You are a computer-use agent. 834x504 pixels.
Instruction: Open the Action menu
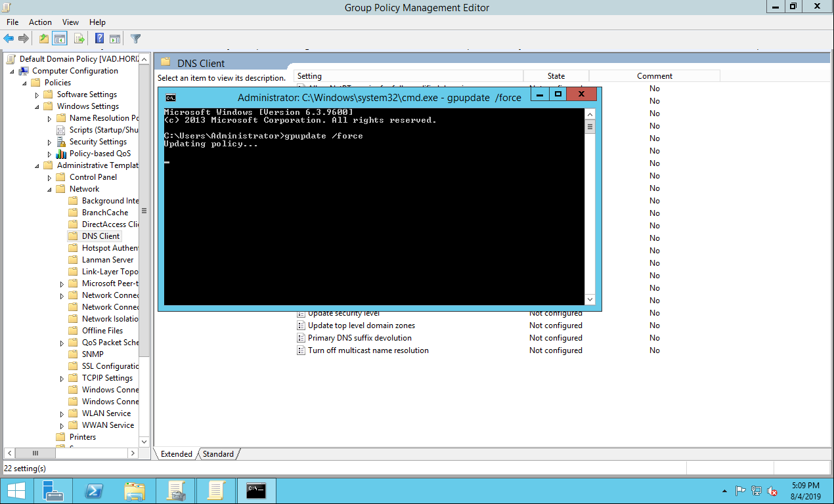(x=40, y=22)
